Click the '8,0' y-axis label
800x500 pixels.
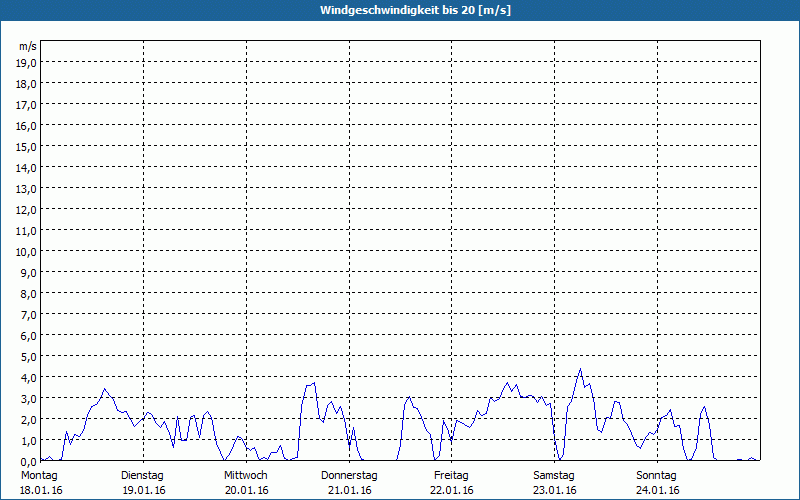point(29,294)
